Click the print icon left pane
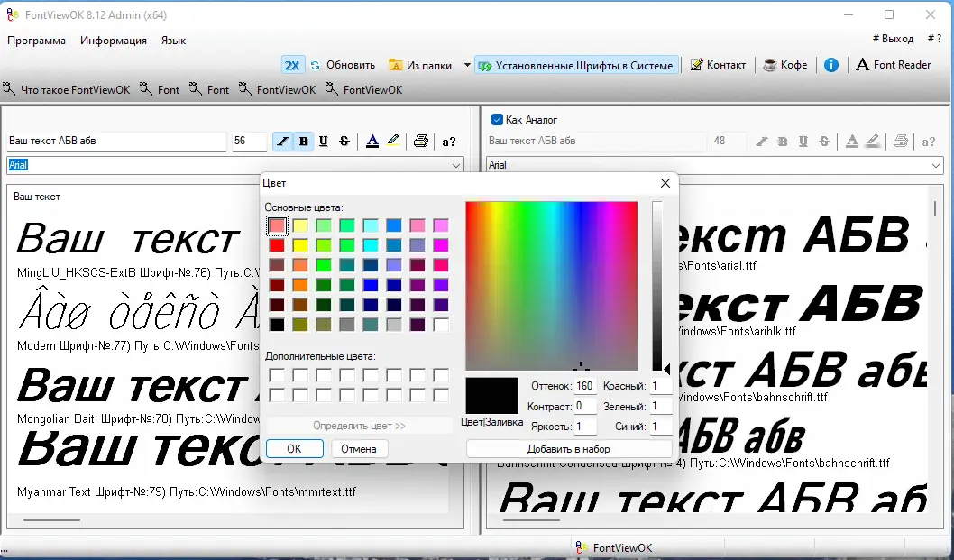 420,142
